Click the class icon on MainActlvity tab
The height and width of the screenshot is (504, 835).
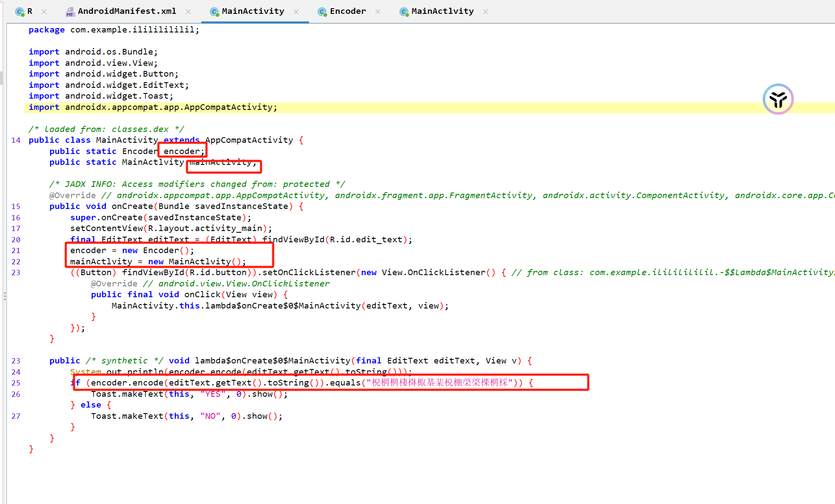[x=404, y=12]
